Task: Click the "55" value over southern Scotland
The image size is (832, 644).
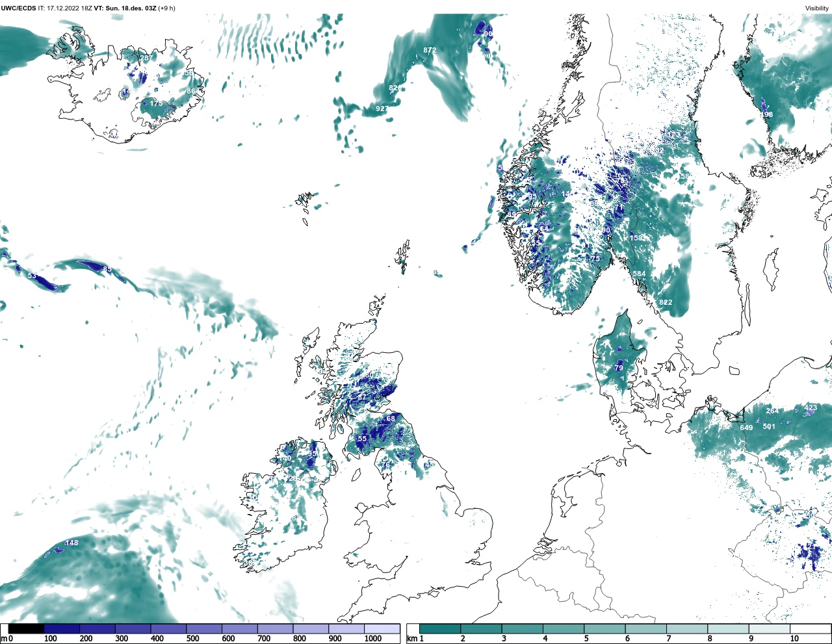Action: (x=362, y=439)
